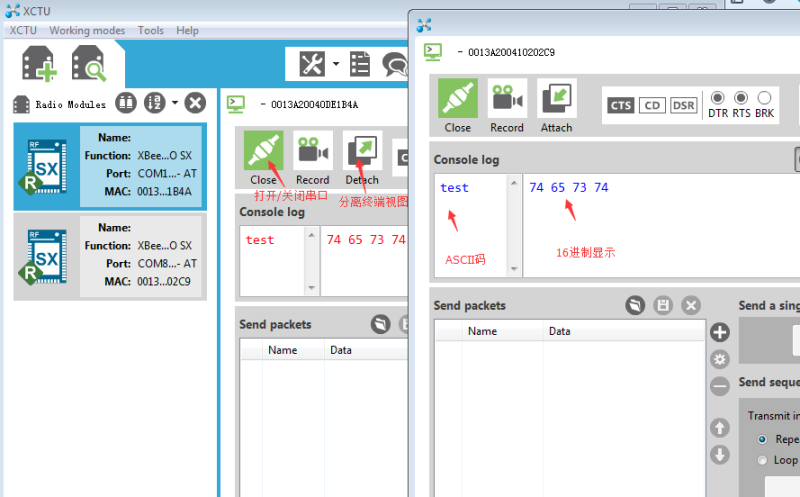Screen dimensions: 800x497
Task: Click the Add radio module icon
Action: (x=39, y=64)
